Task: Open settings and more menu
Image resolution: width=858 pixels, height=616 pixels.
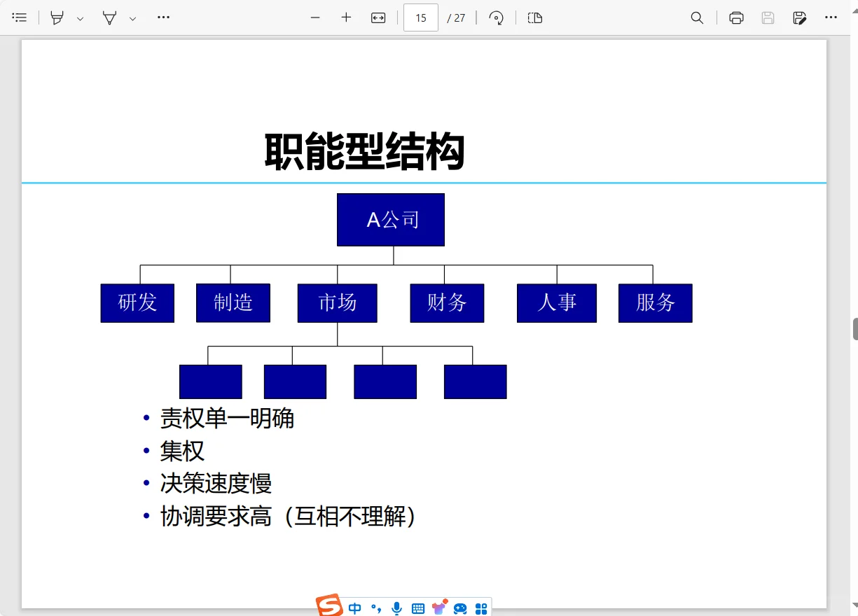Action: [831, 17]
